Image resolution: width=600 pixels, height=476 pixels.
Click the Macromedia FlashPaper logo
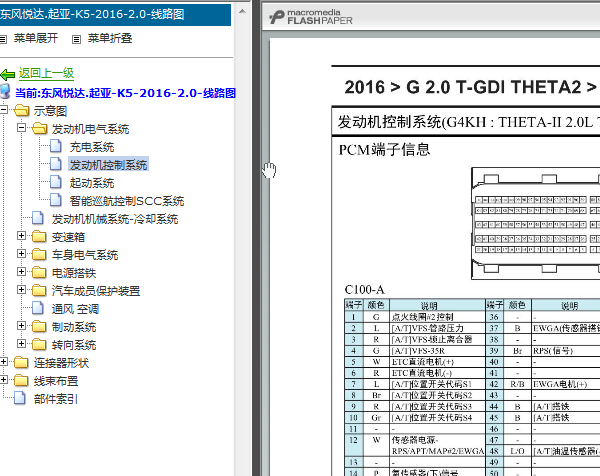click(x=310, y=17)
